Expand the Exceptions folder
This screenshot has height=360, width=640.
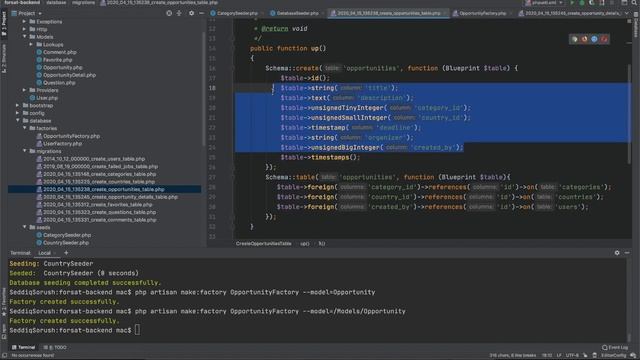click(x=24, y=22)
